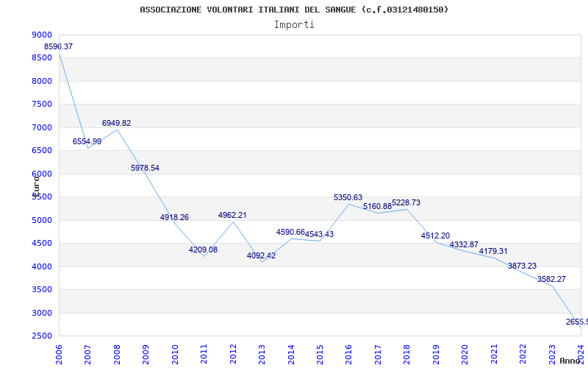Click the 4962.21 value label
Screen dimensions: 588x368
[x=232, y=215]
